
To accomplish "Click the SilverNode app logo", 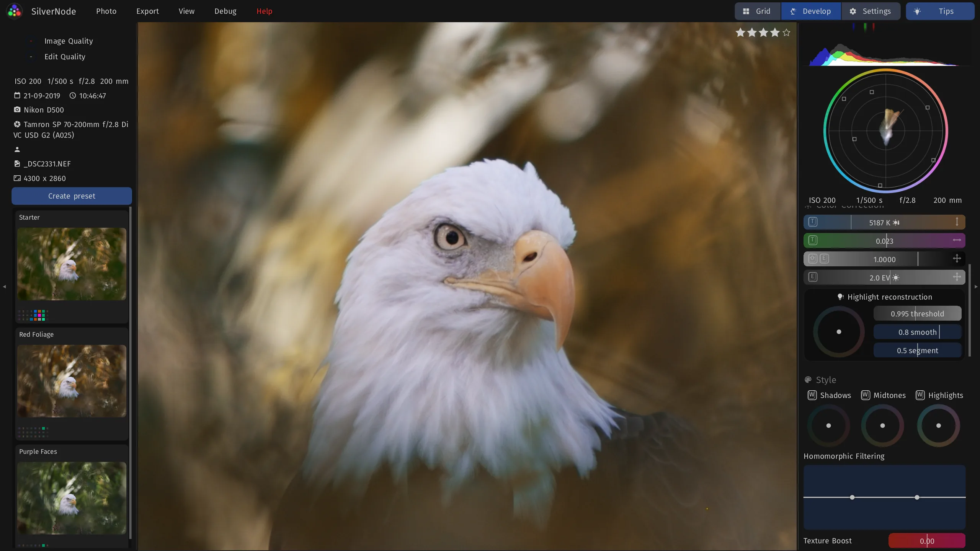I will 15,11.
